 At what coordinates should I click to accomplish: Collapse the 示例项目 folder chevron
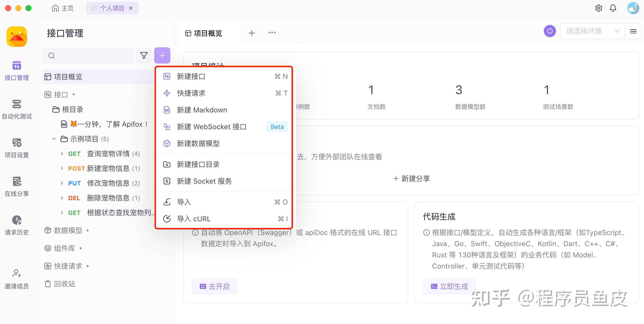tap(54, 139)
